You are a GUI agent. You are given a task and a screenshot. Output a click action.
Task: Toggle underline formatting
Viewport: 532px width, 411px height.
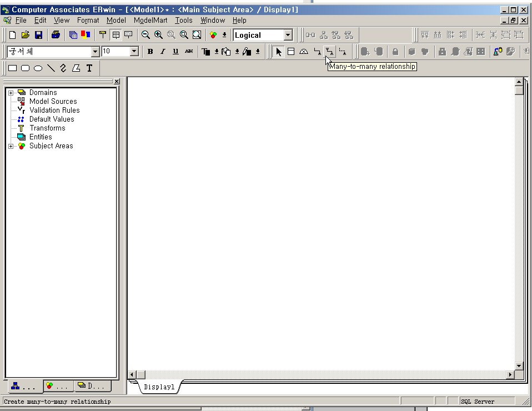[175, 52]
